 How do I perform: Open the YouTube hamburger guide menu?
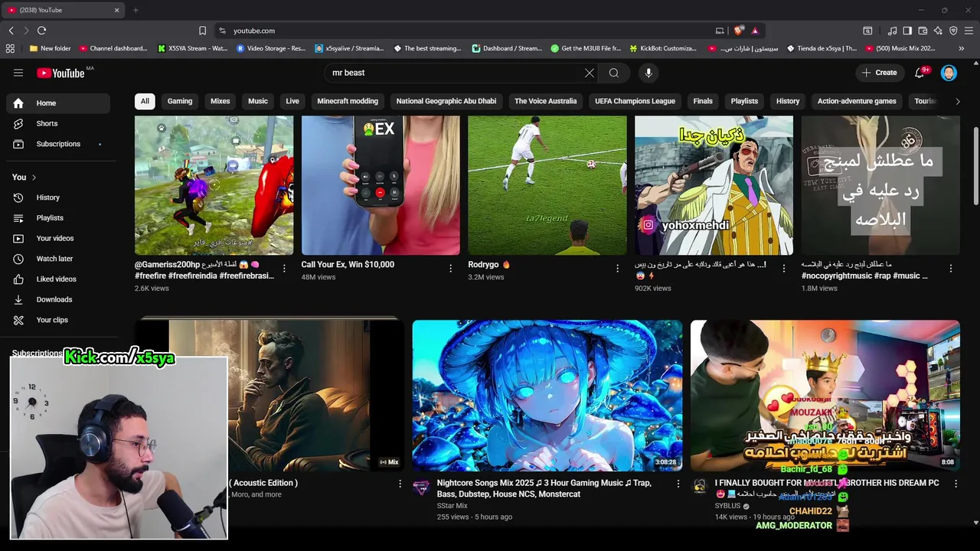point(18,73)
